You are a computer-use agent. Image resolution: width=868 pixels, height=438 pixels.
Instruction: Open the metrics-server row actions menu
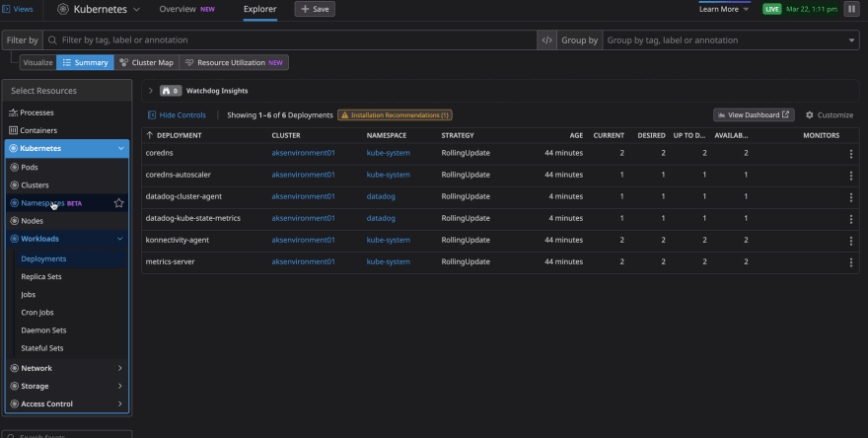[x=851, y=263]
